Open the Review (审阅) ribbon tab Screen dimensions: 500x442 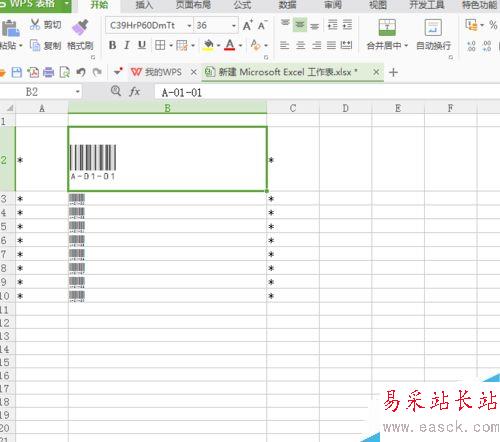click(333, 5)
